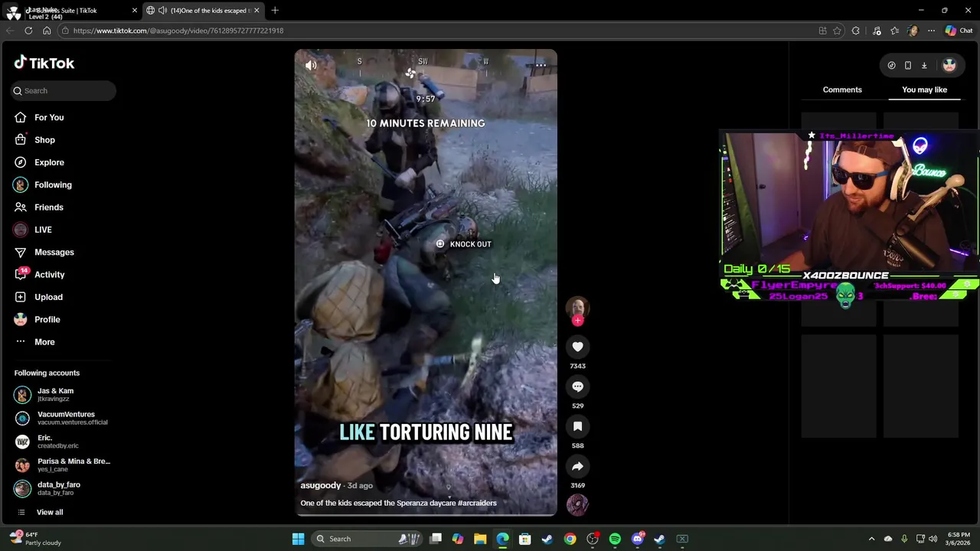Close the TikTok video tab

coord(256,10)
